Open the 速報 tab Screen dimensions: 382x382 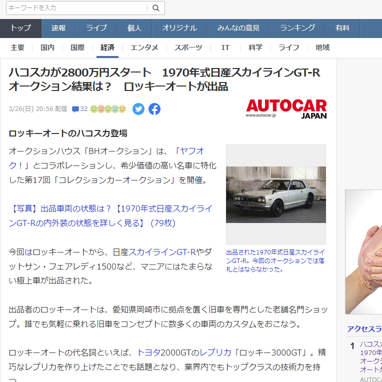pos(59,28)
